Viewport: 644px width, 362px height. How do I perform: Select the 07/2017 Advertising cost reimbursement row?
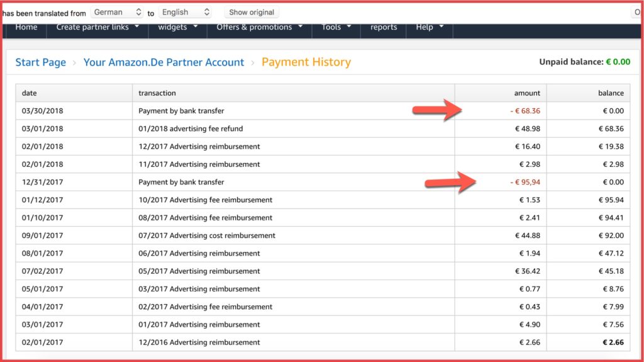pyautogui.click(x=323, y=235)
